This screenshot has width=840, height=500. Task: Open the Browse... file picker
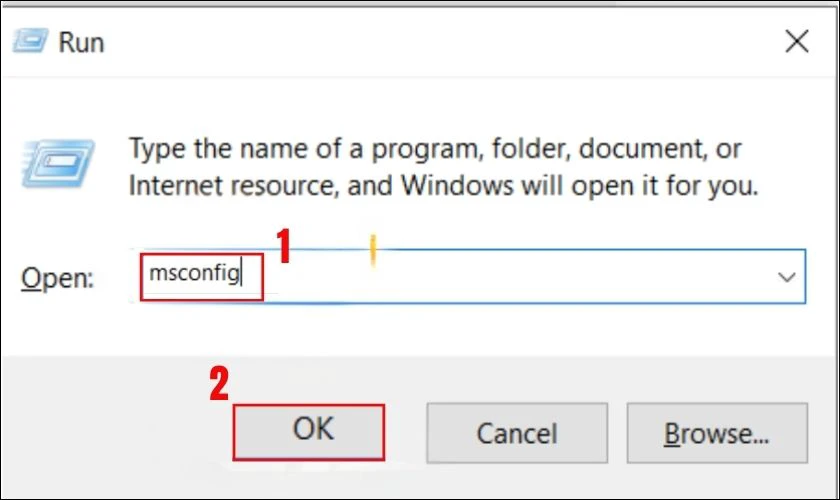[x=716, y=432]
